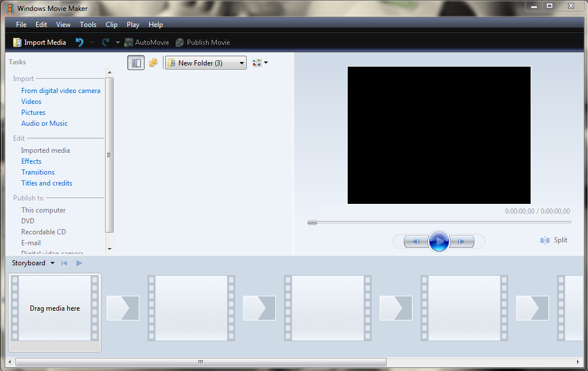The height and width of the screenshot is (371, 588).
Task: Click the preview seek bar handle
Action: click(312, 222)
